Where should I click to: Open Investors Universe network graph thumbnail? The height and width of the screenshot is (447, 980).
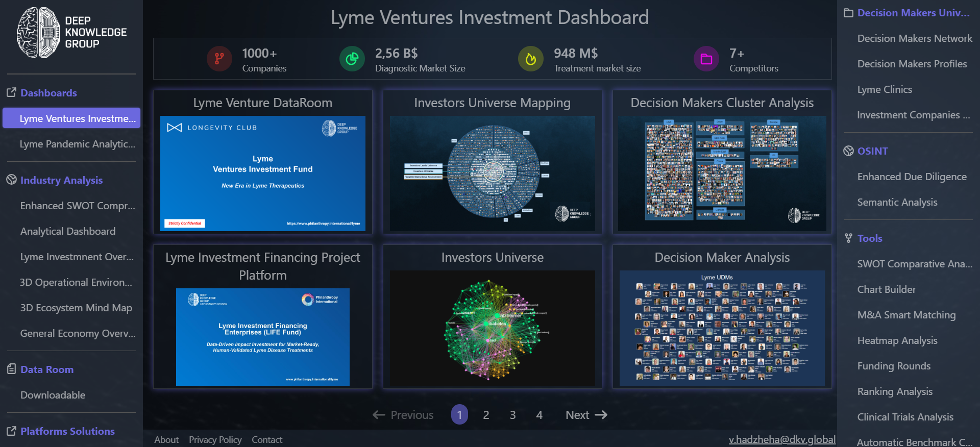(x=492, y=328)
